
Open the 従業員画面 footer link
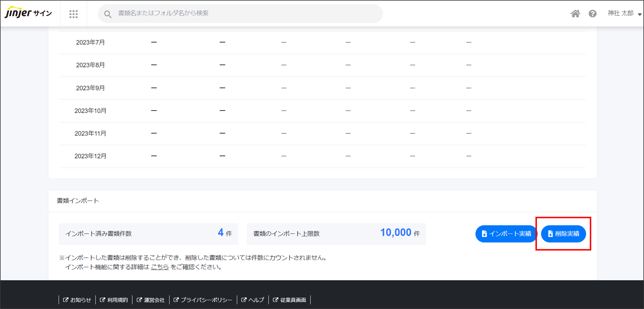click(293, 300)
